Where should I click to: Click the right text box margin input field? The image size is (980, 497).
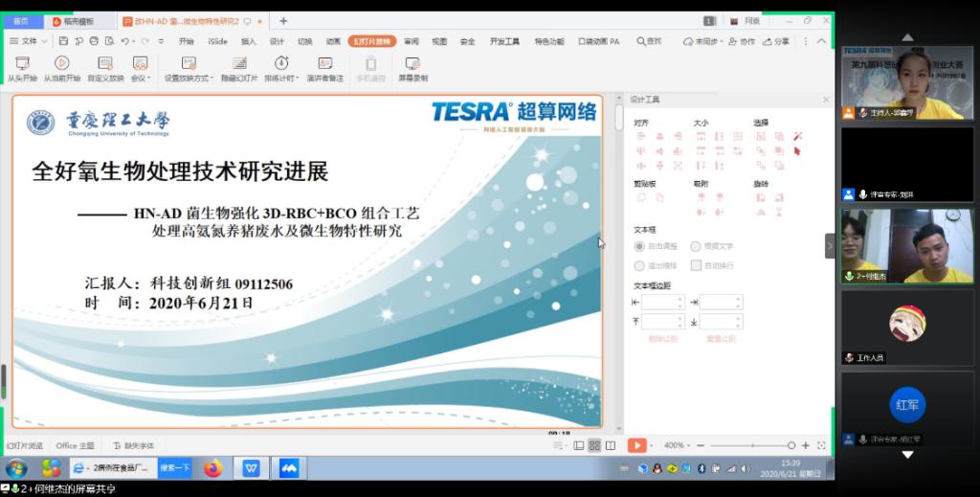[x=721, y=303]
